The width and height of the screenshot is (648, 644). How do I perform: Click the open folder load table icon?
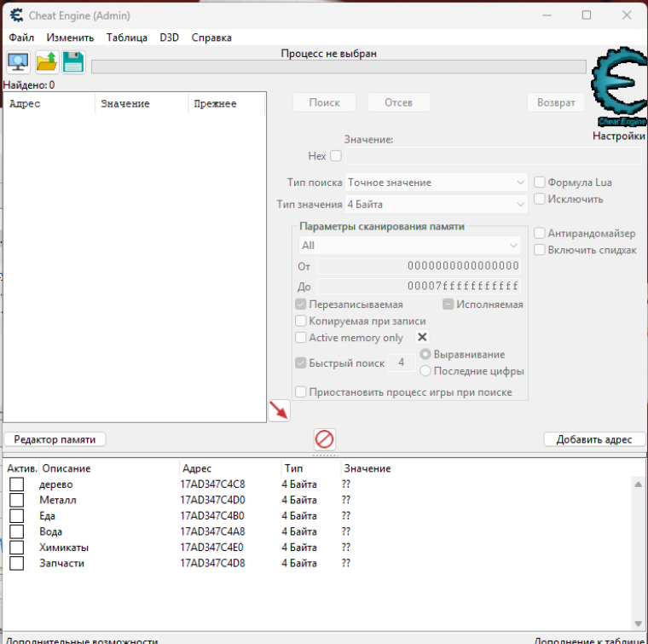46,62
